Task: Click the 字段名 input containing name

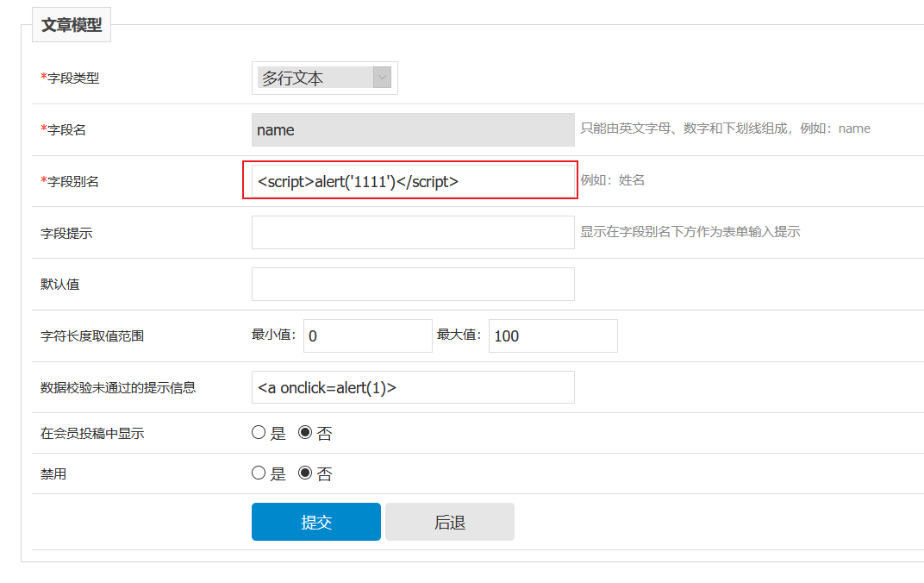Action: click(x=413, y=129)
